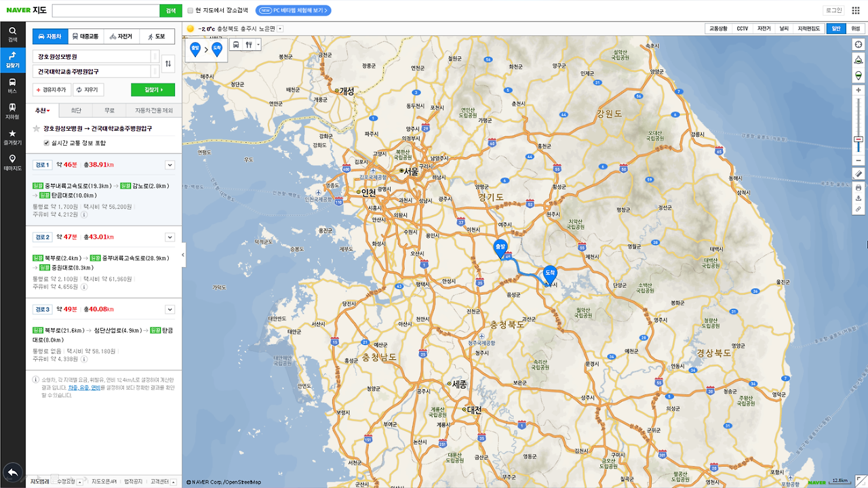The height and width of the screenshot is (488, 868).
Task: Switch to 위성 satellite map view
Action: pos(855,28)
